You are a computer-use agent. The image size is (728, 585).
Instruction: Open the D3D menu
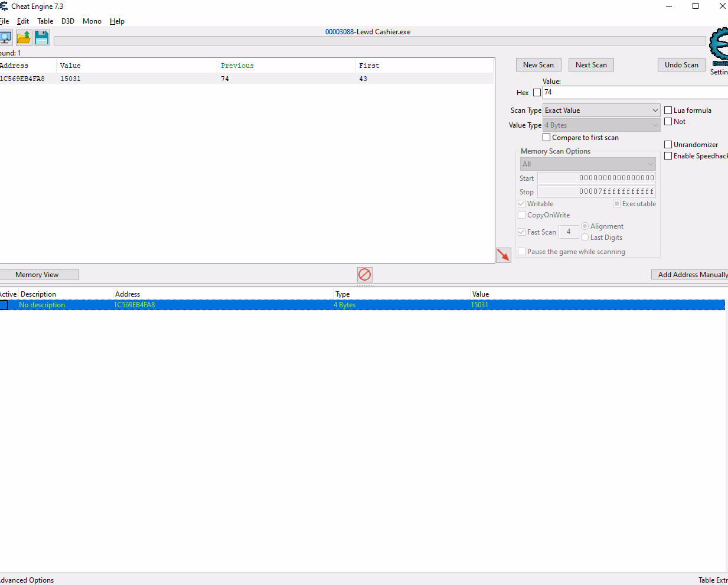point(68,21)
